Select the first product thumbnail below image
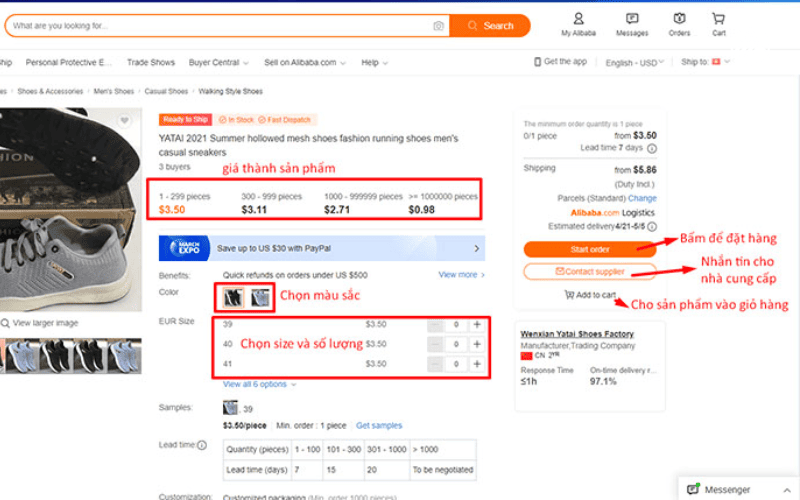The image size is (800, 500). [x=22, y=356]
